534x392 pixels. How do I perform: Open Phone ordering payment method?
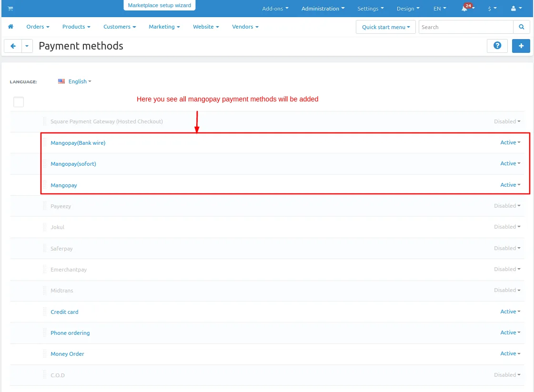click(x=70, y=333)
